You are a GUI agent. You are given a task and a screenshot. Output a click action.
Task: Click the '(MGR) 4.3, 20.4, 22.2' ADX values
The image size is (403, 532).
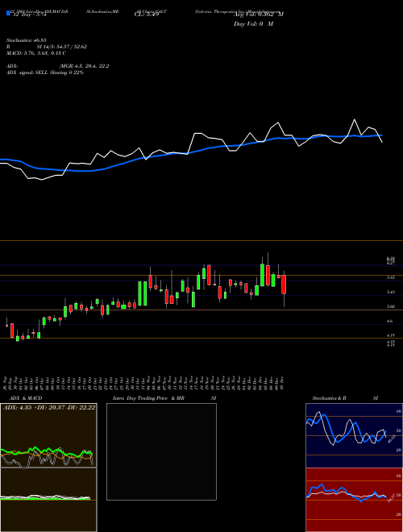click(84, 66)
